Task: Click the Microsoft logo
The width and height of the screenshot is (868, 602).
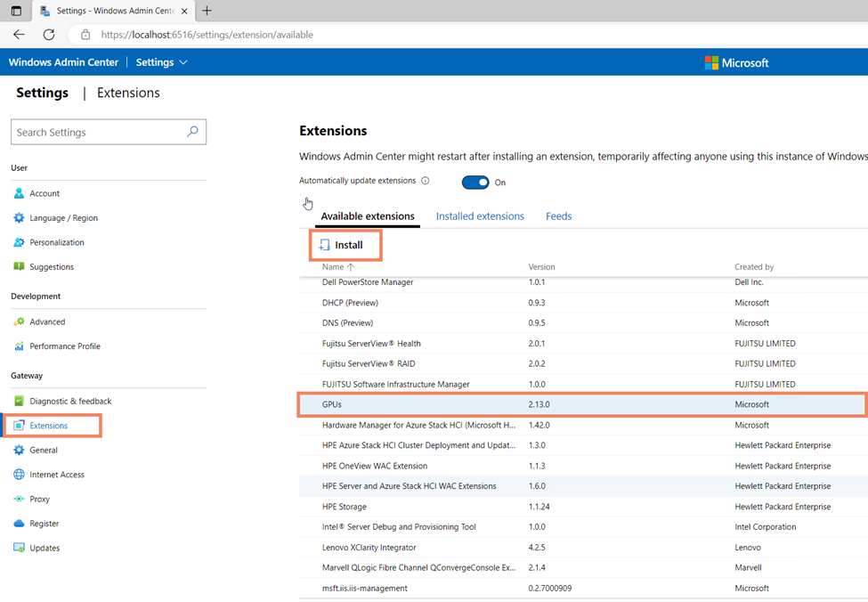Action: coord(736,62)
